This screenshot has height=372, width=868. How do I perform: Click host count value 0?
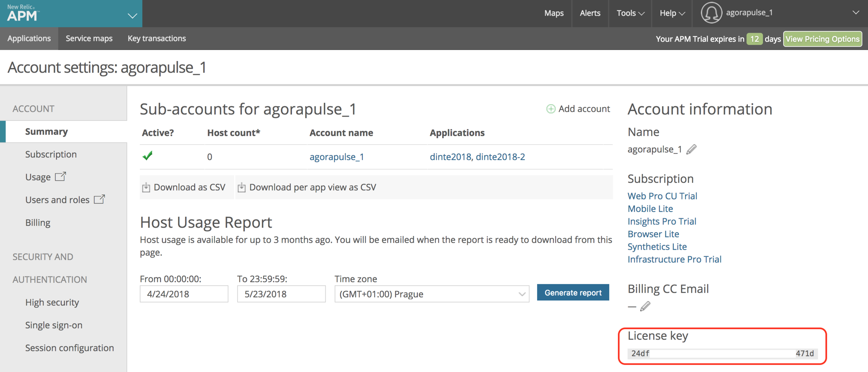tap(210, 157)
